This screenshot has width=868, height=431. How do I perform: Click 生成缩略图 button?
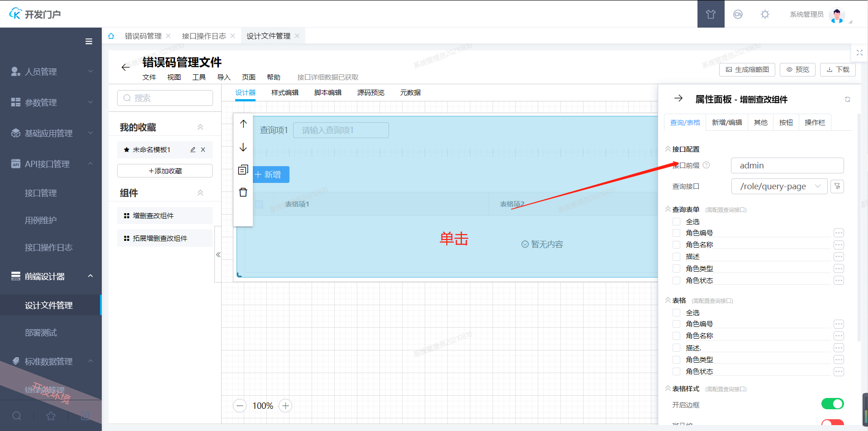(747, 70)
